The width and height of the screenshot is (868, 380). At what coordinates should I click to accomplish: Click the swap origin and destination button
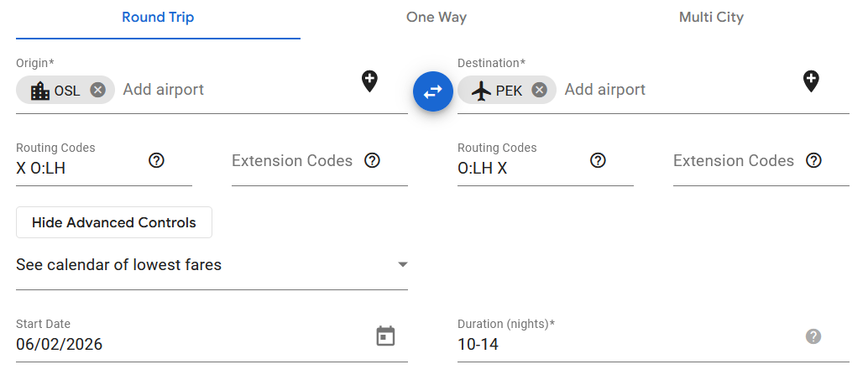coord(433,91)
